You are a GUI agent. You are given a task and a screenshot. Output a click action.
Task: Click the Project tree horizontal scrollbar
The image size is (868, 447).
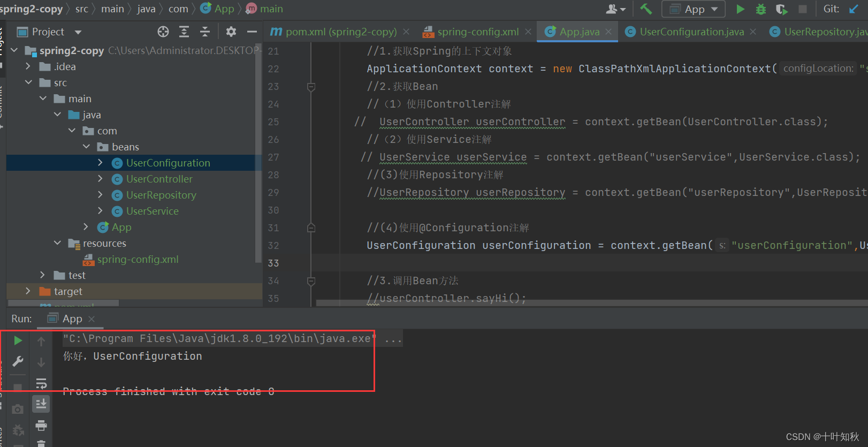tap(62, 303)
